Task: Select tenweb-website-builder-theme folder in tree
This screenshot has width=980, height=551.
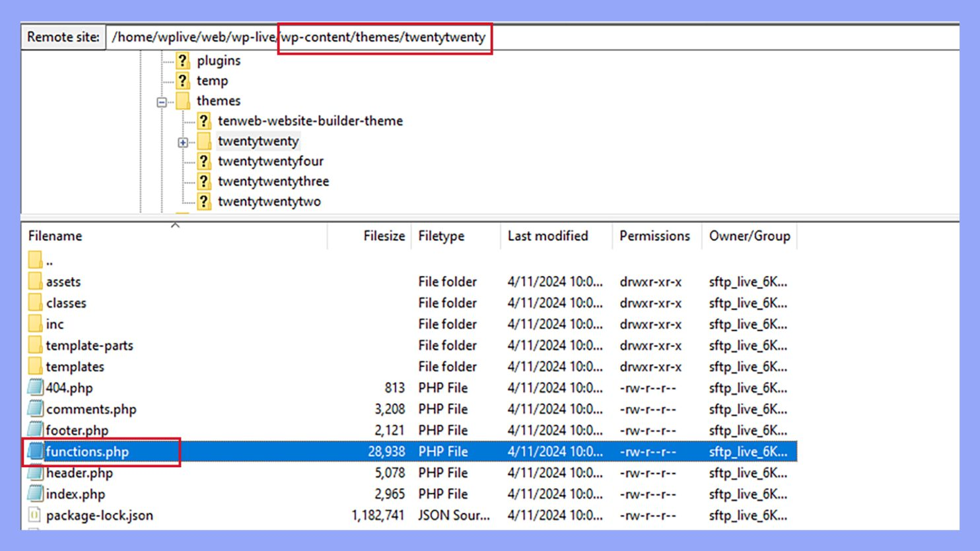Action: pos(310,121)
